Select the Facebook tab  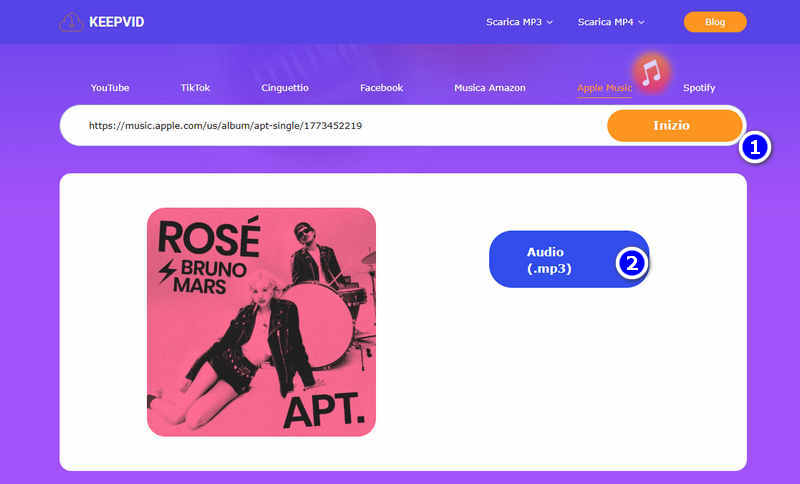click(x=381, y=88)
